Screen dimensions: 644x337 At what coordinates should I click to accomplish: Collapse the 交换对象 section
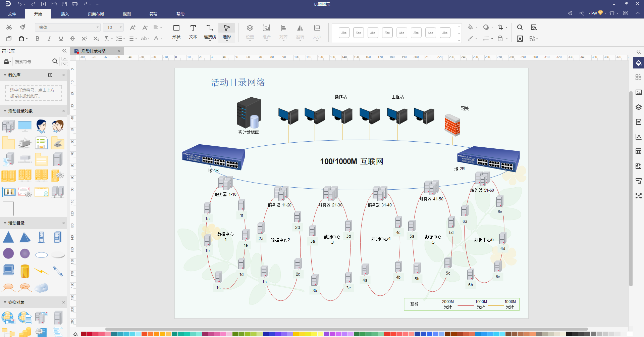coord(5,302)
